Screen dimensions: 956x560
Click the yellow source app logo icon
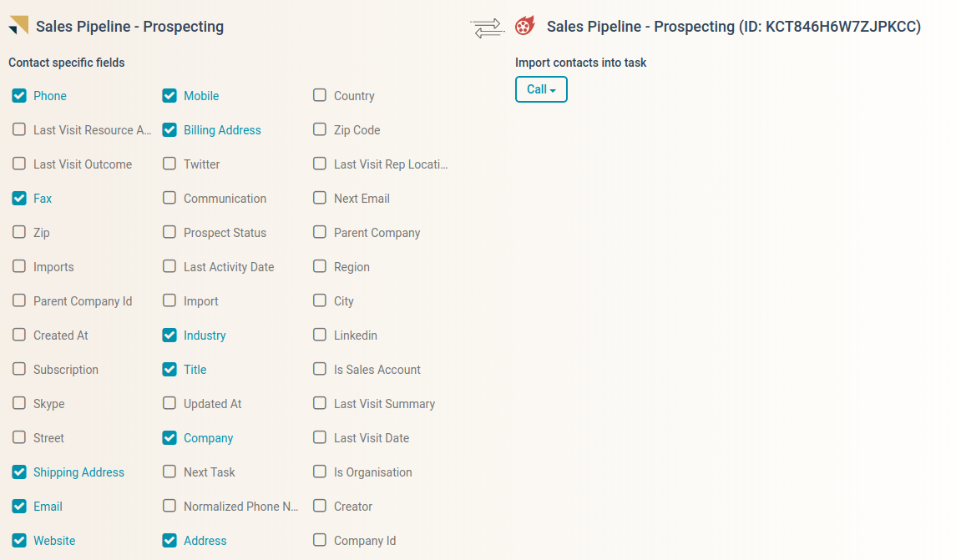coord(18,25)
